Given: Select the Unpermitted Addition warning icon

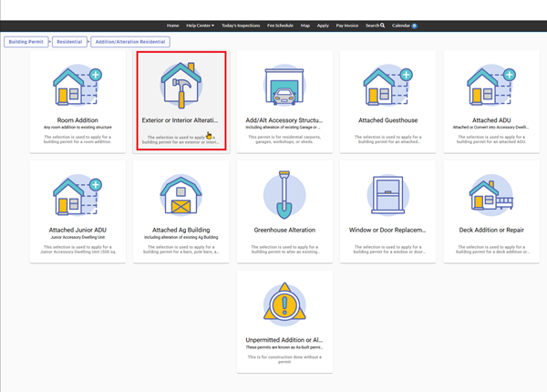Looking at the screenshot, I should click(x=284, y=304).
